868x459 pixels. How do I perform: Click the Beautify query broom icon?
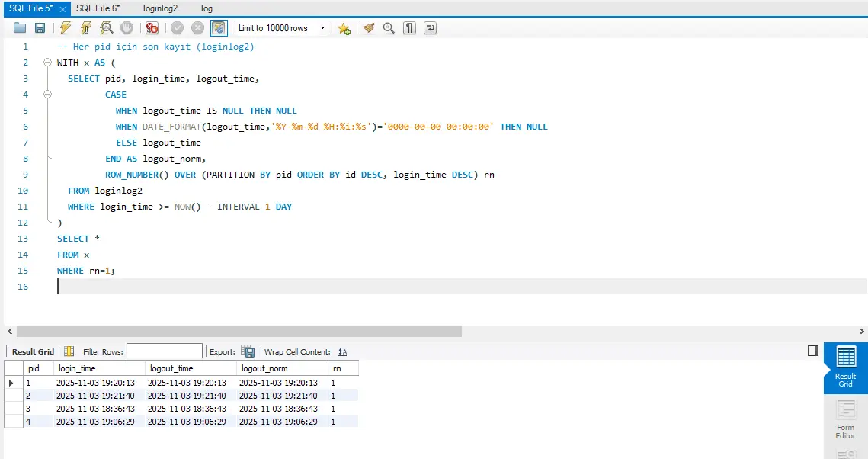369,28
